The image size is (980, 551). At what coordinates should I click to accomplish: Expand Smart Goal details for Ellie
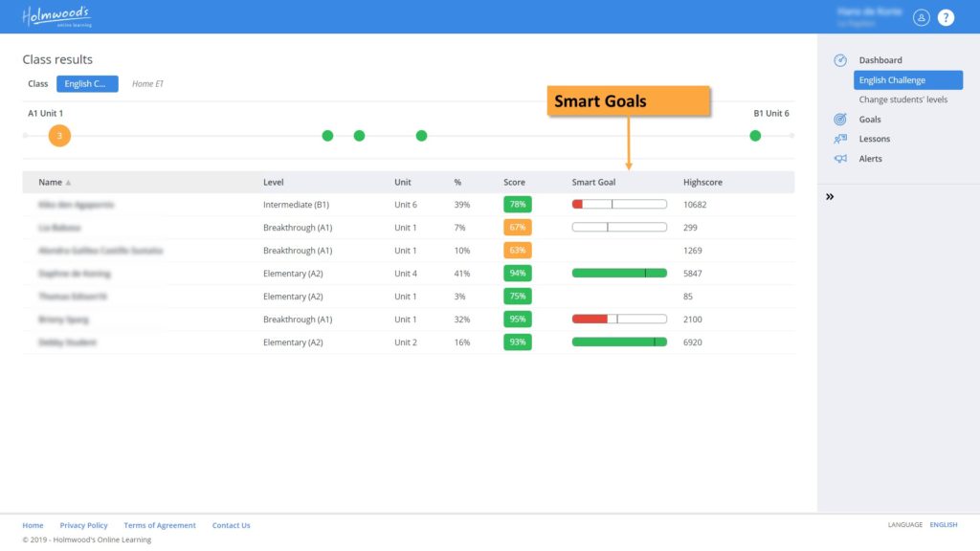(618, 204)
